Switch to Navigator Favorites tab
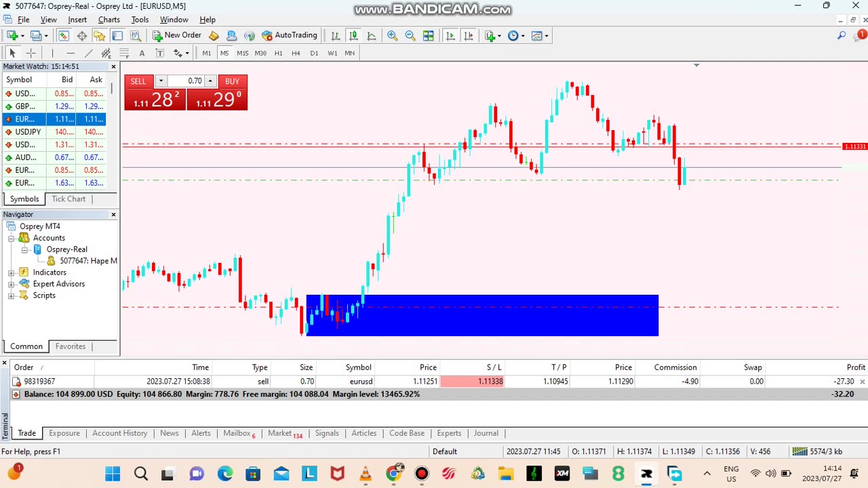This screenshot has width=868, height=488. click(71, 346)
